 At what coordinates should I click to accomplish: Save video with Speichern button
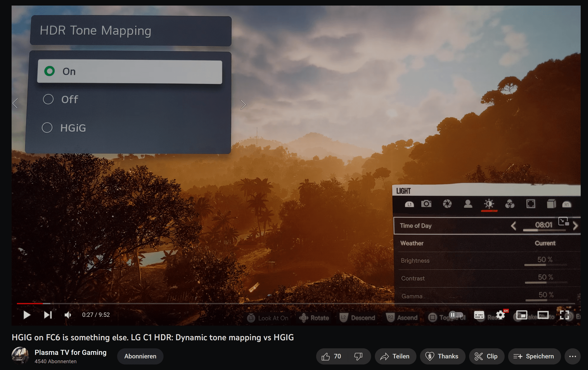534,356
